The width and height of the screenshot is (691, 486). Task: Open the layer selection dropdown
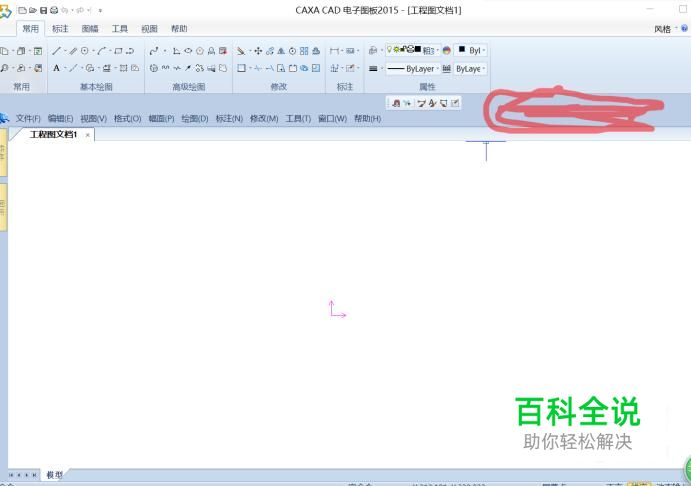coord(412,50)
